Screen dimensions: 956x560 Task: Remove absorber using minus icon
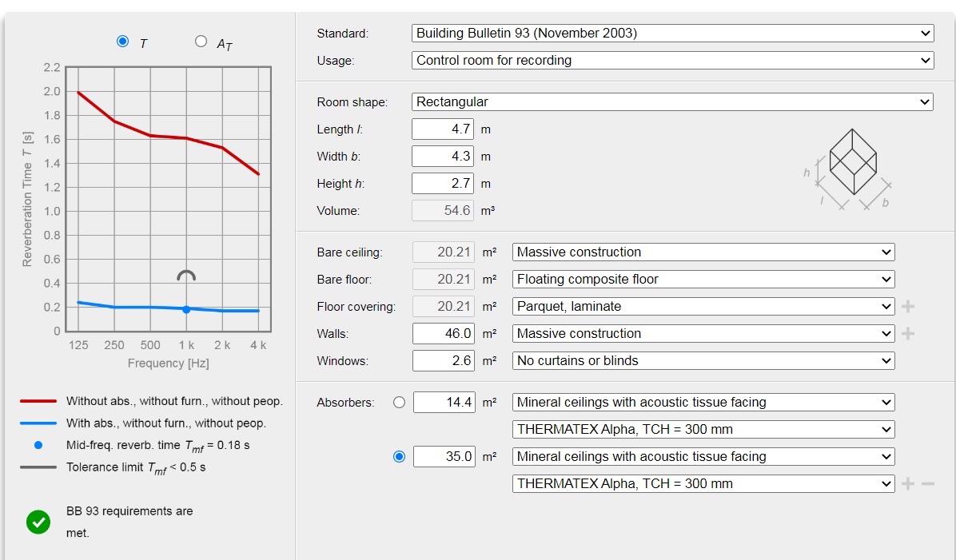coord(927,484)
